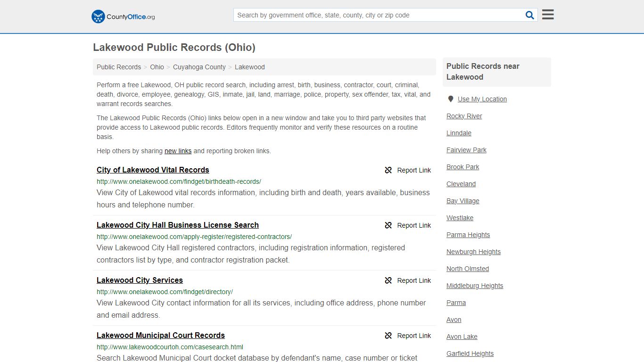Open Lakewood City Services title

[x=140, y=280]
